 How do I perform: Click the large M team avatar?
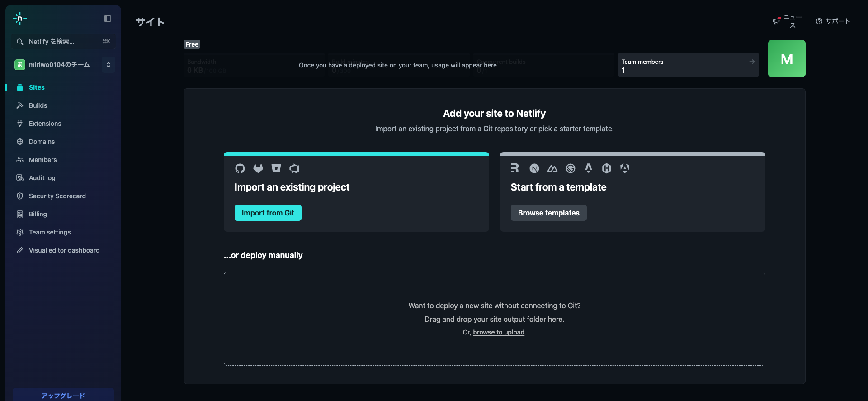tap(787, 58)
